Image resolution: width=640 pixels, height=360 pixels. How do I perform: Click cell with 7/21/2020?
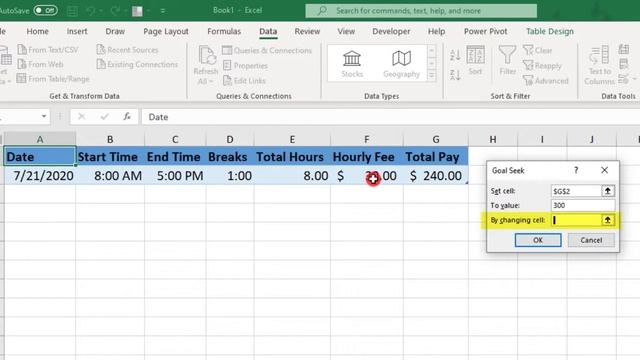pos(40,176)
